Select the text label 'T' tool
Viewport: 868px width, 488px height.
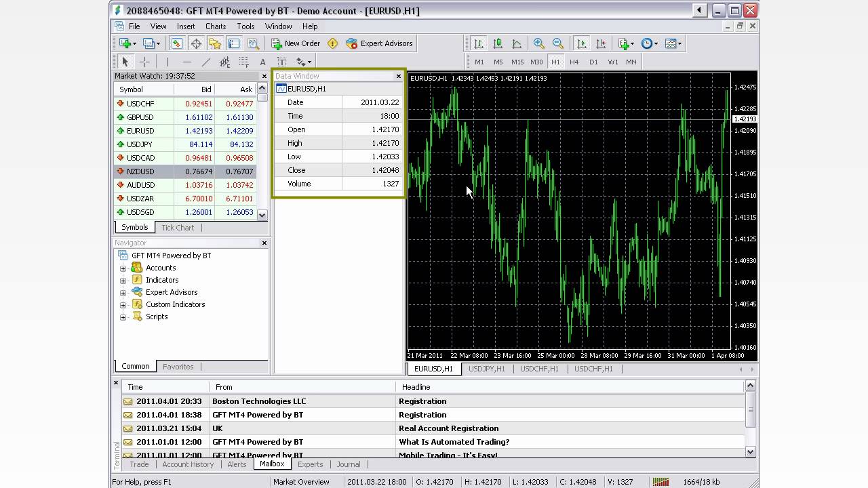[281, 62]
